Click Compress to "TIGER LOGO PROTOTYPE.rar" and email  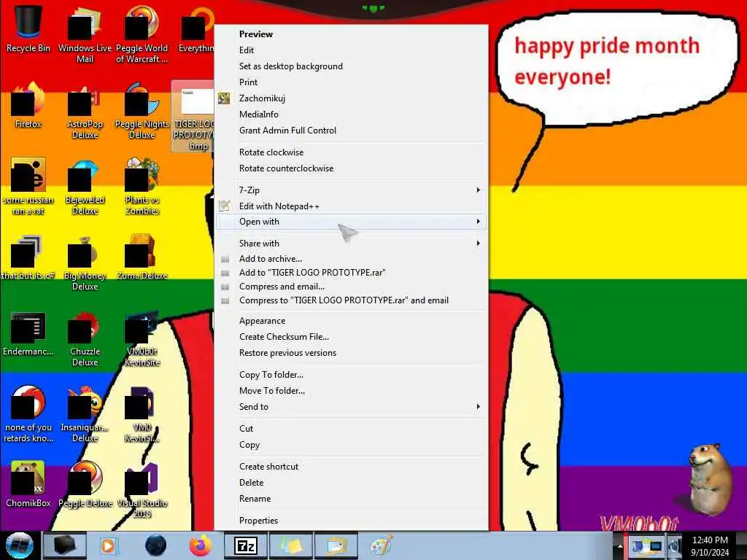(351, 300)
